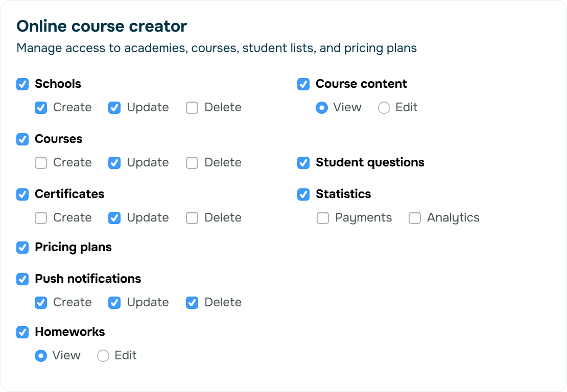
Task: Toggle the Statistics group checkbox
Action: click(x=303, y=194)
